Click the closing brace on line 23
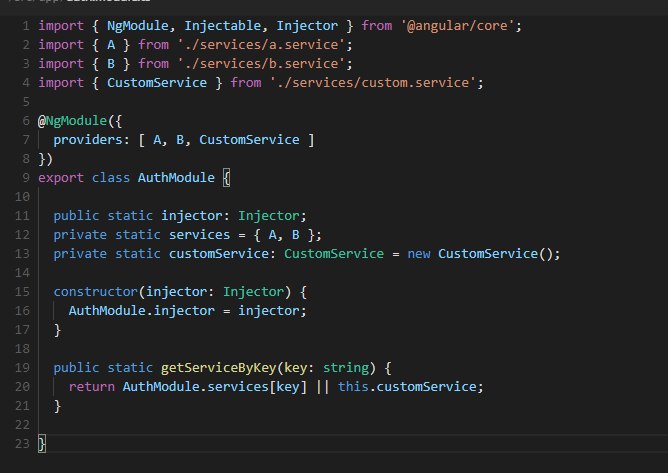Viewport: 668px width, 473px height. point(42,444)
